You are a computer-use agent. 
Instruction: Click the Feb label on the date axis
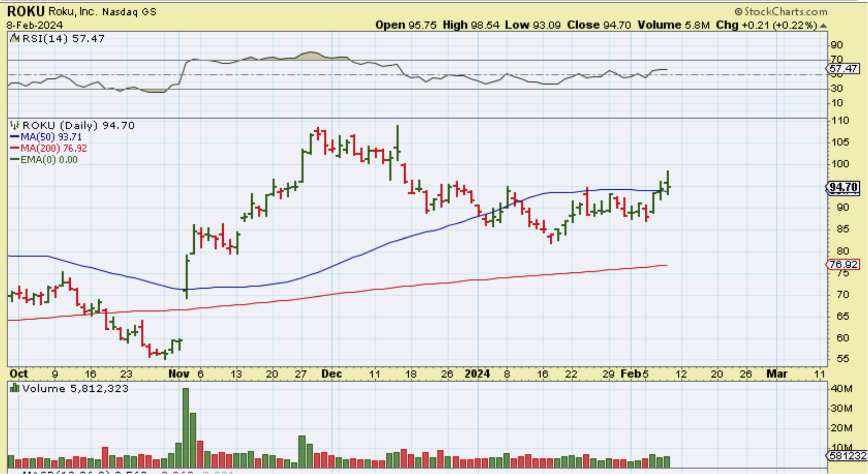pos(631,374)
